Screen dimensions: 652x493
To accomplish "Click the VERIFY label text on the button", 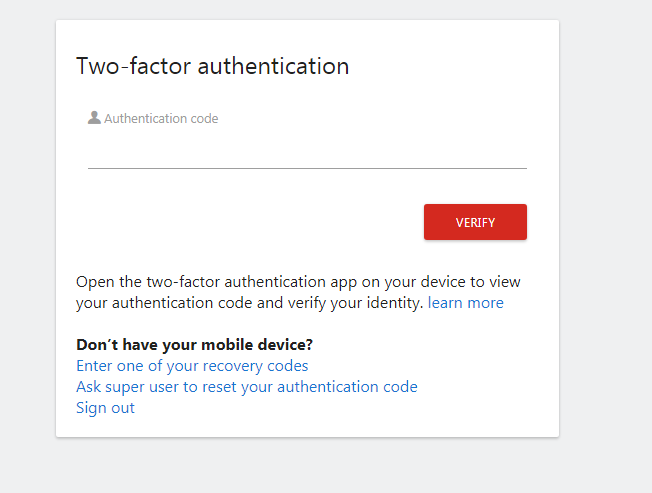I will coord(475,222).
